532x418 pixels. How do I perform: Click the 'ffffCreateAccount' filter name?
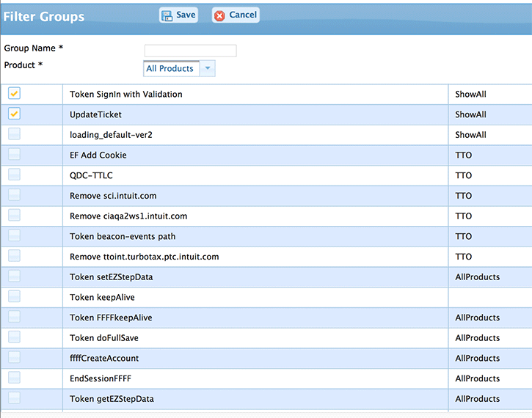tap(104, 359)
